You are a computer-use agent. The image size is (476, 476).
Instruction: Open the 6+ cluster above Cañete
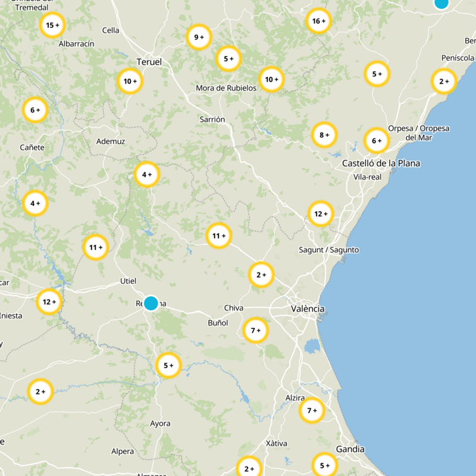[35, 110]
